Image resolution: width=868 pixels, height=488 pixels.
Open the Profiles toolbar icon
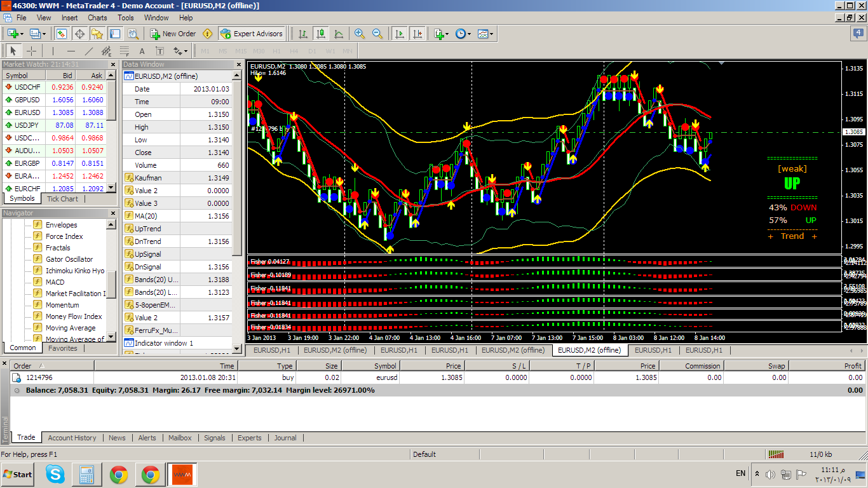click(x=37, y=34)
